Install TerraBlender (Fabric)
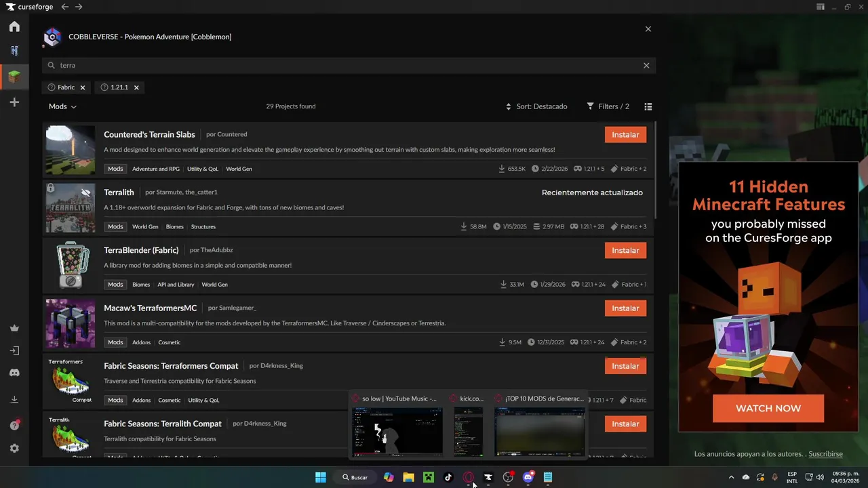Viewport: 868px width, 488px height. point(625,251)
